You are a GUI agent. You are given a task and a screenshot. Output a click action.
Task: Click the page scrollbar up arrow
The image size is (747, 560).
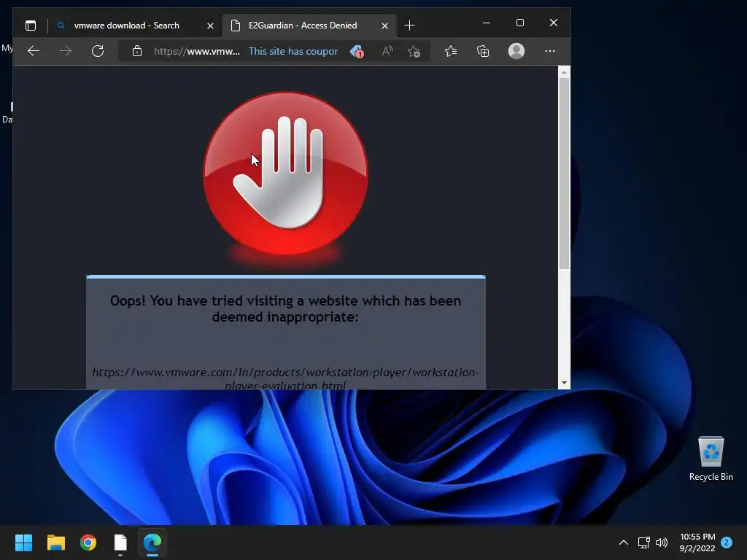coord(564,72)
